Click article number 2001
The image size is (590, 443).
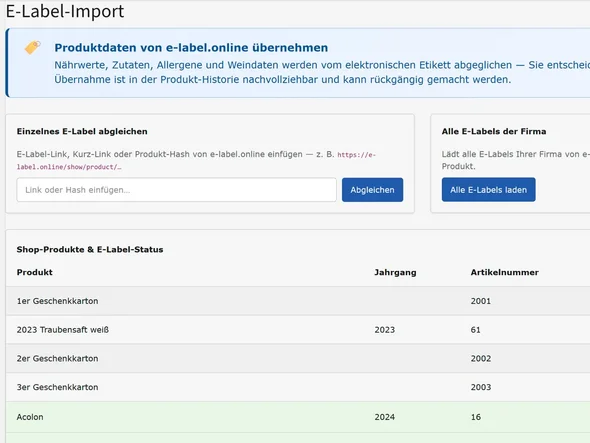click(x=481, y=301)
